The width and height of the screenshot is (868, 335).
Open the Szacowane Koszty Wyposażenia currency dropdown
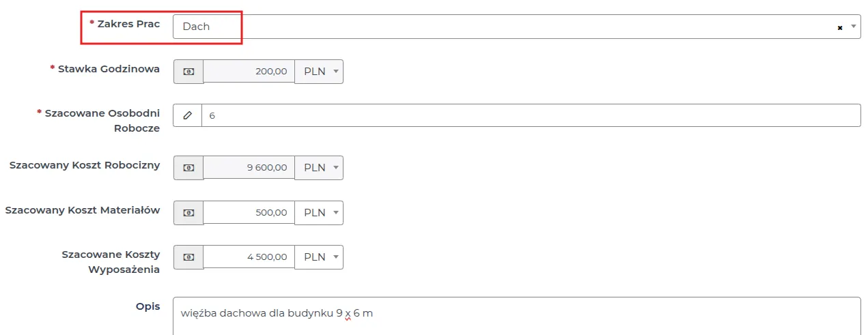point(319,257)
